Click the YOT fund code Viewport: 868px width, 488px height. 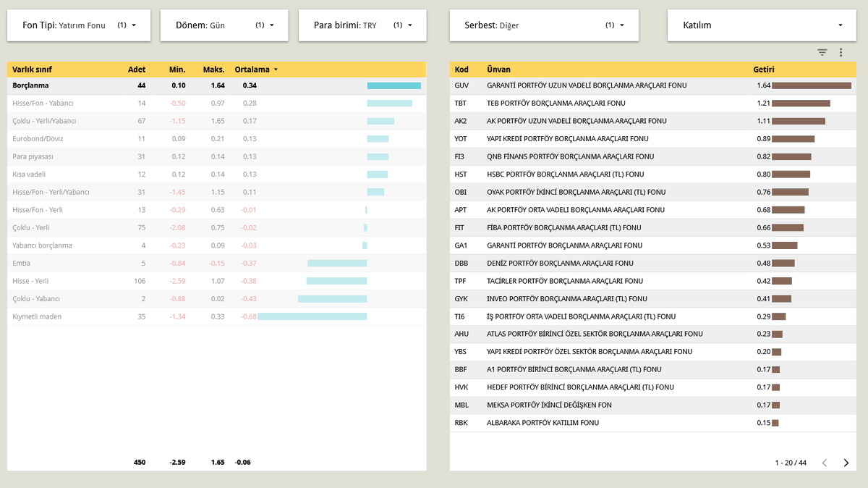pyautogui.click(x=461, y=139)
